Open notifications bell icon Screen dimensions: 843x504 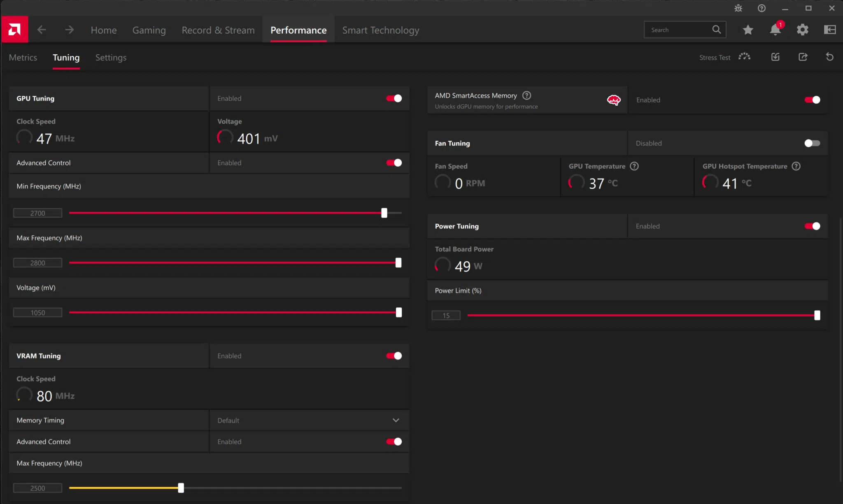[775, 30]
